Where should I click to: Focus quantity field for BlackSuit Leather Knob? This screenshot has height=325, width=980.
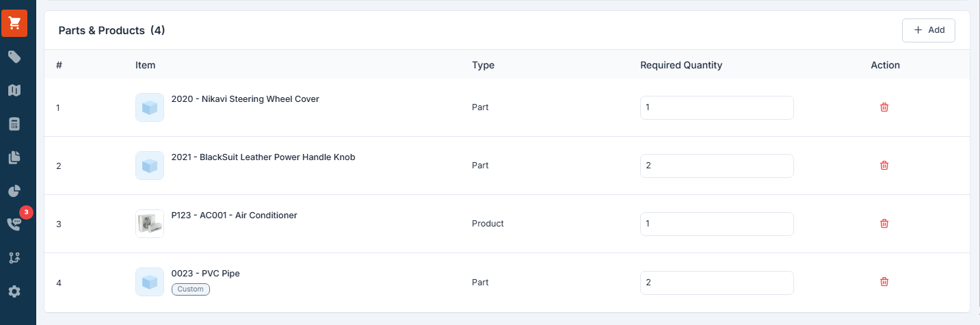click(716, 166)
